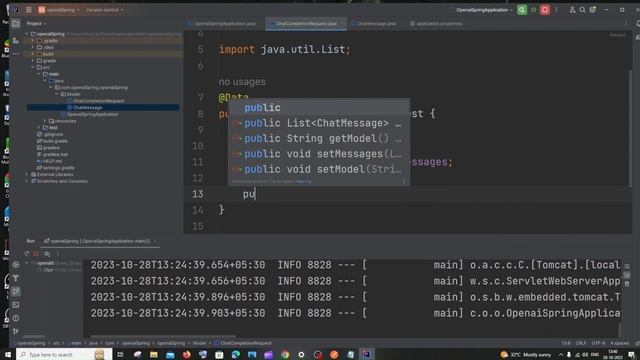Click in Windows search box
Image resolution: width=640 pixels, height=360 pixels.
pos(64,355)
